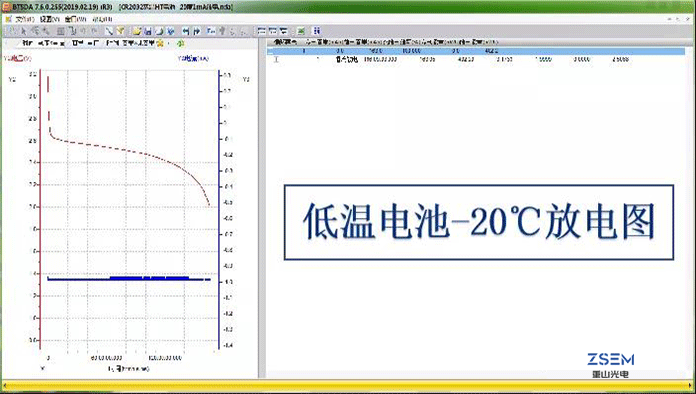Click the save disk toolbar icon
Screen dimensions: 696x394
point(148,31)
